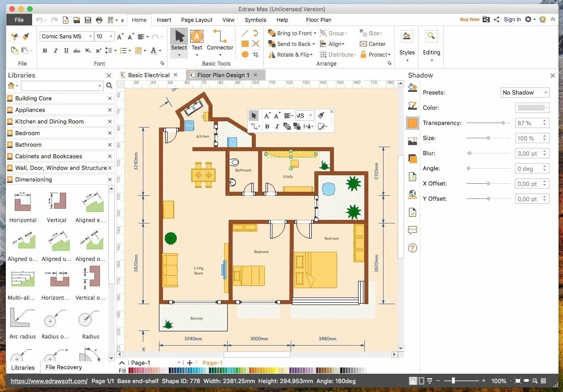The height and width of the screenshot is (392, 563).
Task: Increase the shadow Size stepper value
Action: (x=545, y=136)
